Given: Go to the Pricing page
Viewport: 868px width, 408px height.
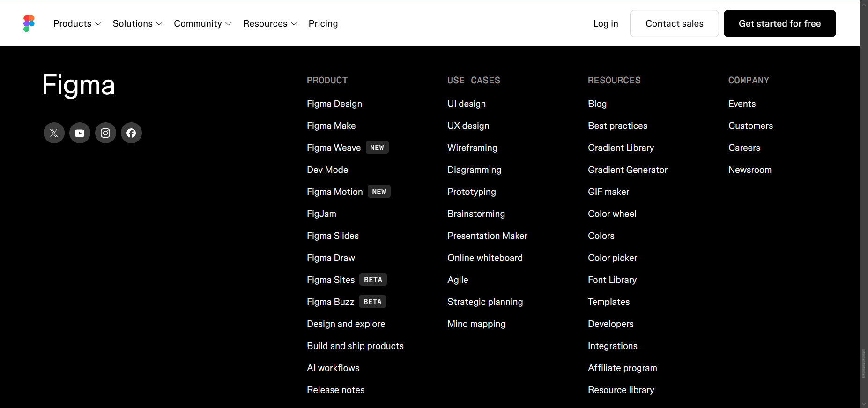Looking at the screenshot, I should click(323, 23).
